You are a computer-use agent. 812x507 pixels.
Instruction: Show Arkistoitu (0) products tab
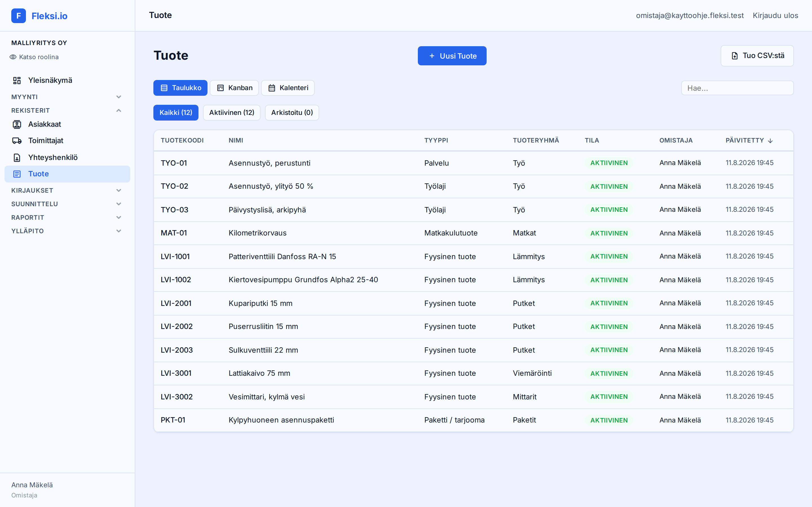[292, 113]
